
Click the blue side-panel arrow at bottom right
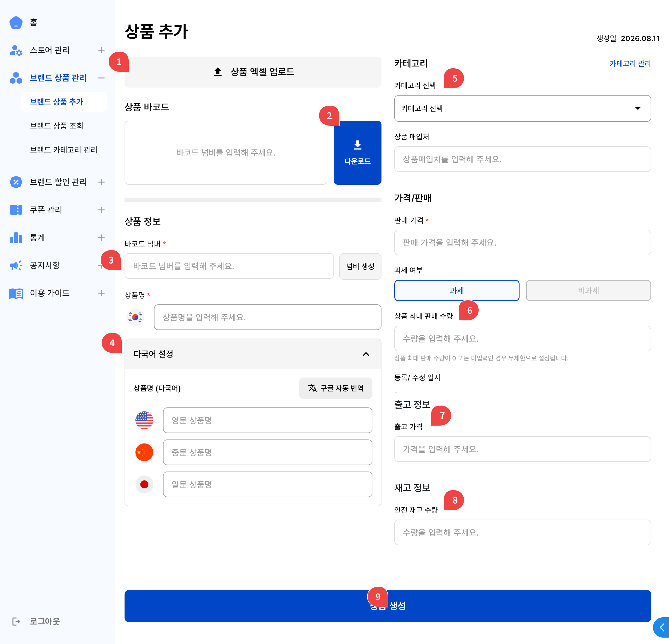point(662,627)
